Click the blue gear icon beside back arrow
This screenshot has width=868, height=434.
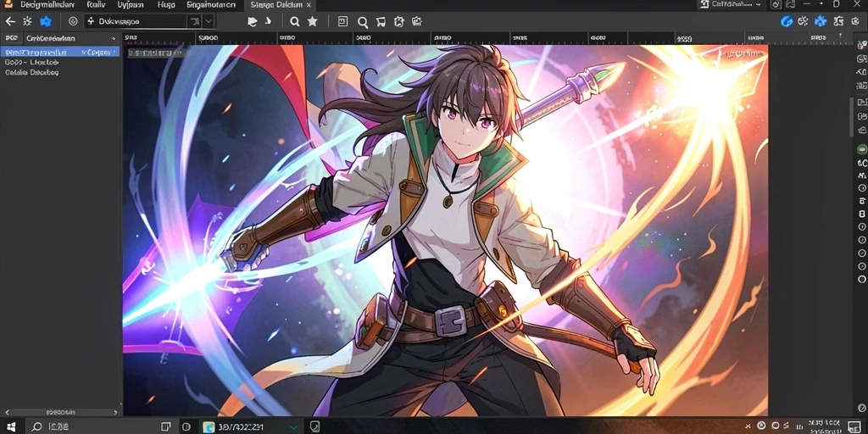pyautogui.click(x=46, y=21)
